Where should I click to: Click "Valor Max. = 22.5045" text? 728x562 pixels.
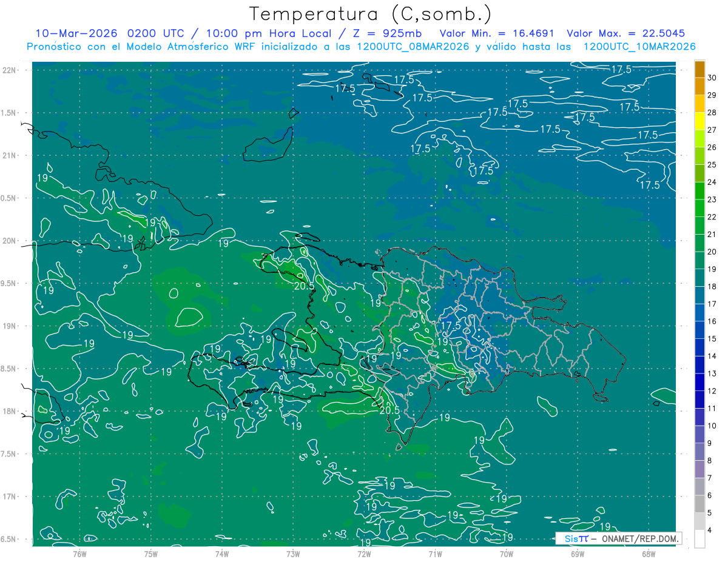point(626,33)
